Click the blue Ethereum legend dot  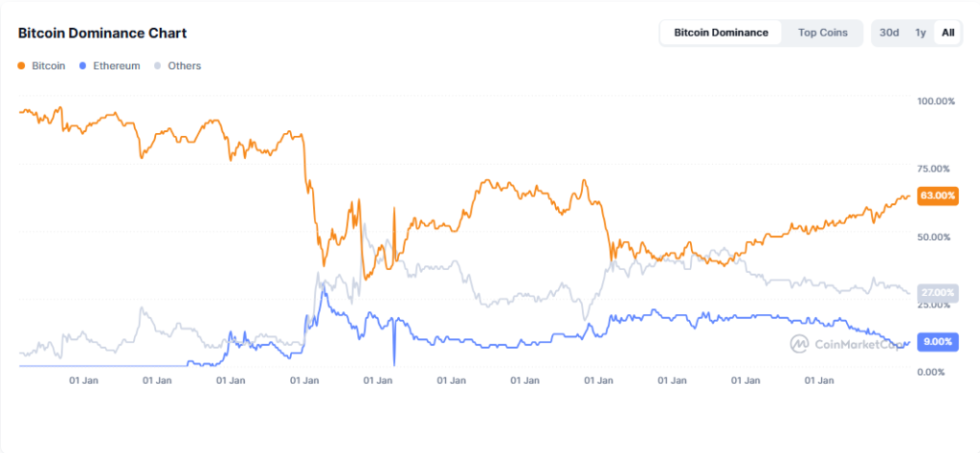pyautogui.click(x=85, y=66)
